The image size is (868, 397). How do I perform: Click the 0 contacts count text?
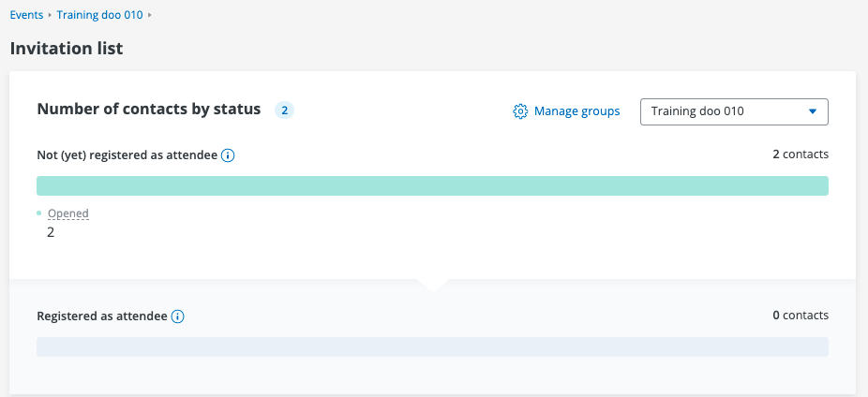[800, 316]
